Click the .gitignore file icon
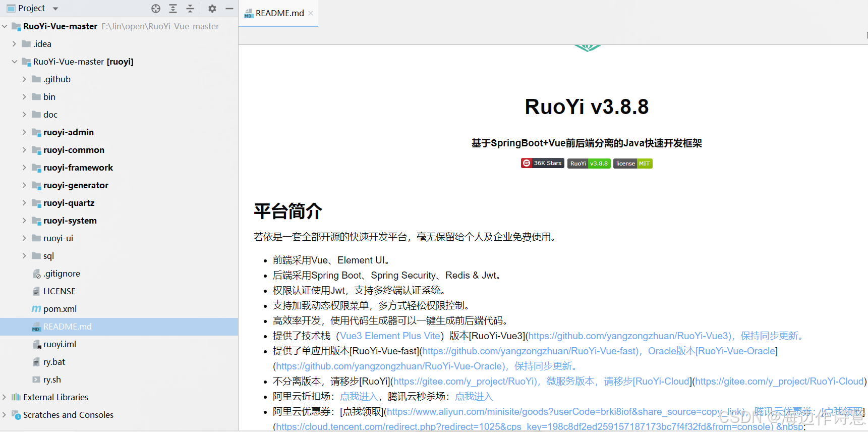Image resolution: width=868 pixels, height=432 pixels. [37, 274]
